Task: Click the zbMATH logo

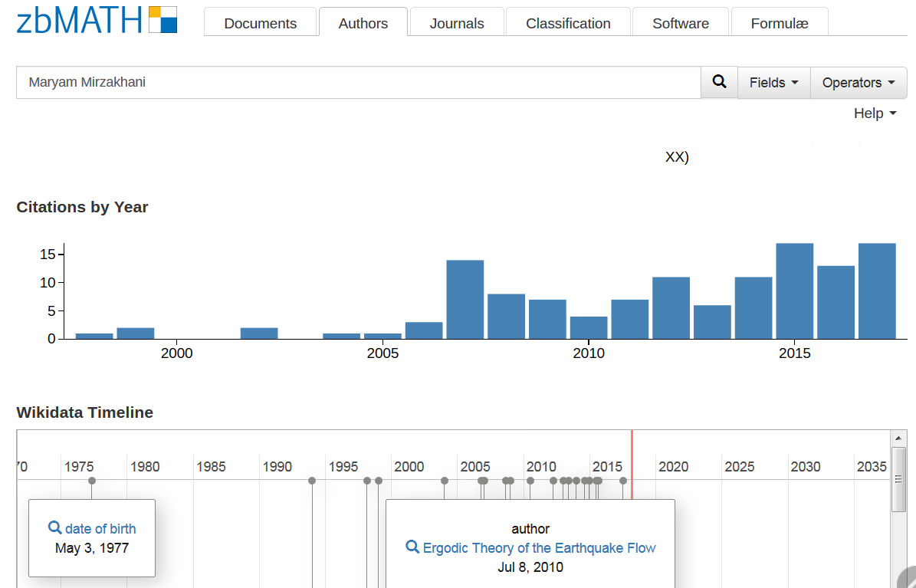Action: [97, 21]
